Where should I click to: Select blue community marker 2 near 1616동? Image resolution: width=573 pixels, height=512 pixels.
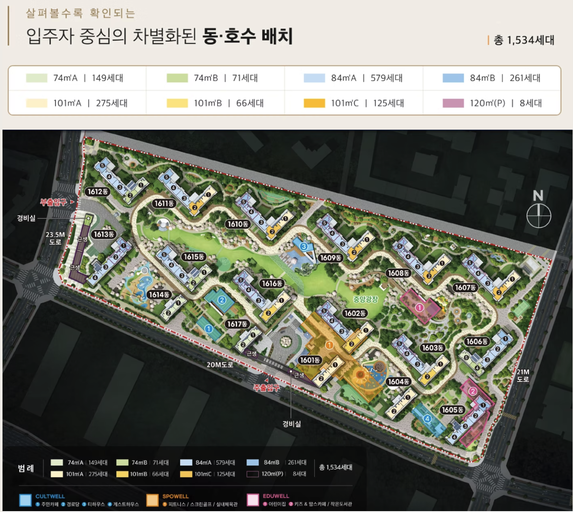(221, 300)
